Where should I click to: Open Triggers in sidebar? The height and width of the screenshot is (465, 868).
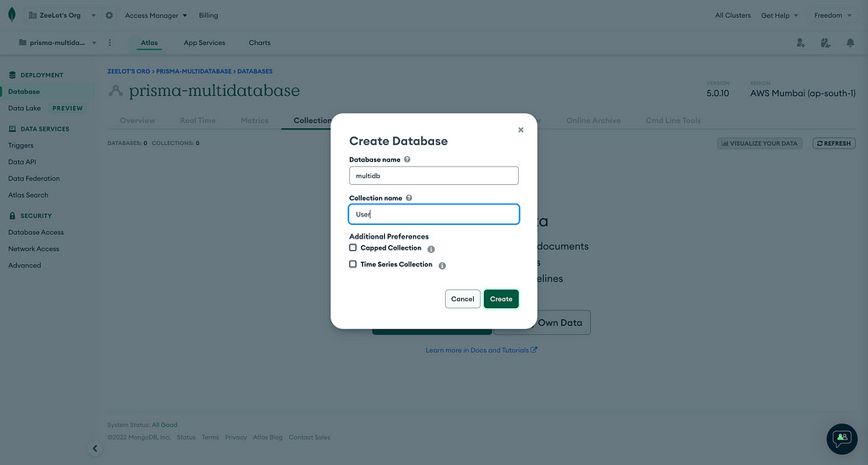click(20, 145)
